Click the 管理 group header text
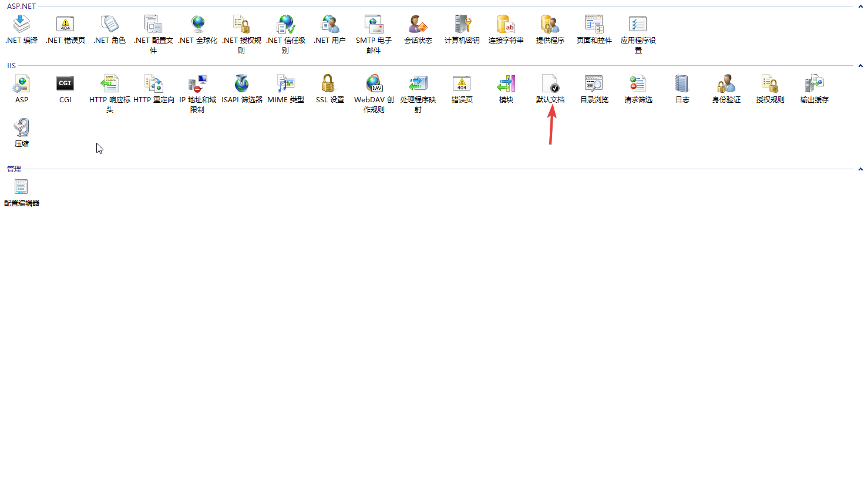This screenshot has height=496, width=868. [14, 169]
